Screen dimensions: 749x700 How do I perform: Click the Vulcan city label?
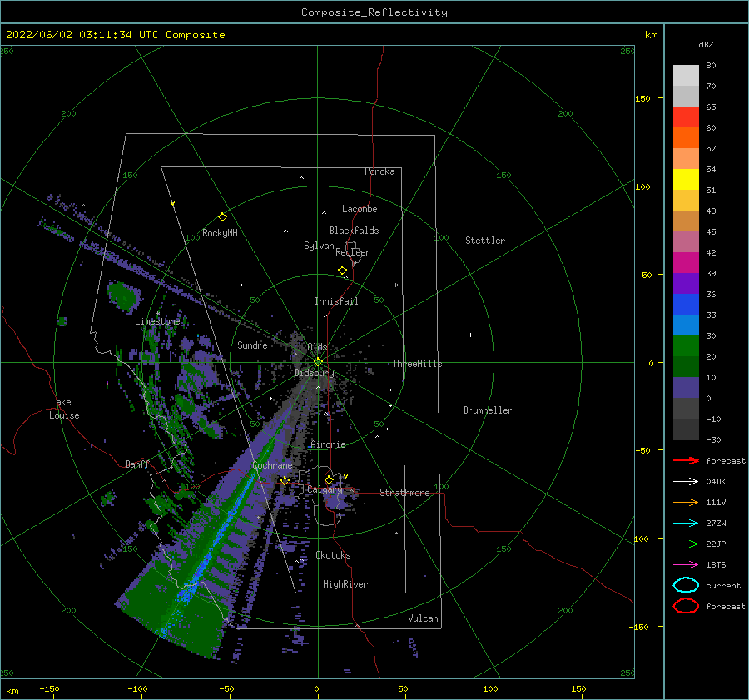click(x=423, y=618)
